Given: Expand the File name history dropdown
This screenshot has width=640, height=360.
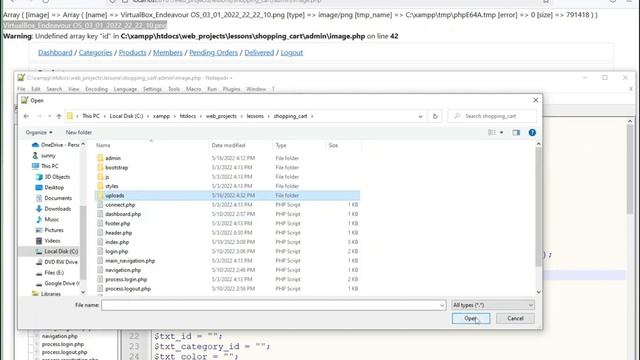Looking at the screenshot, I should click(x=442, y=305).
